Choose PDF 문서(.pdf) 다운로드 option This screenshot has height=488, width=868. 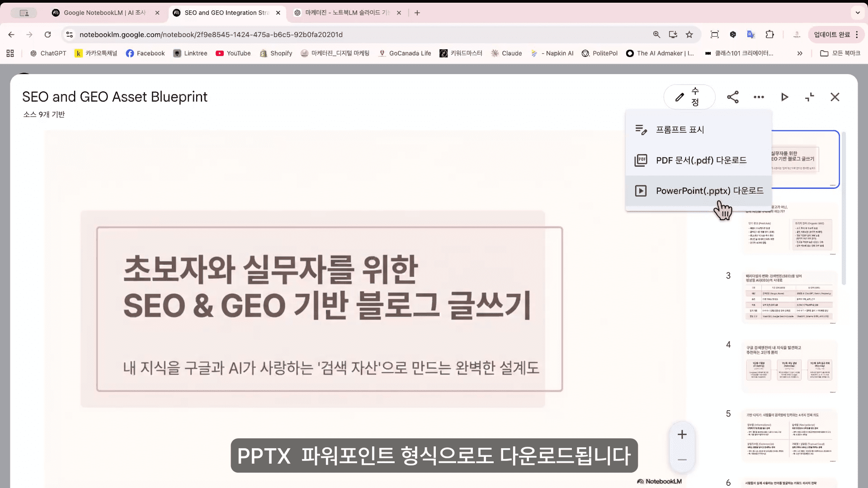(701, 160)
